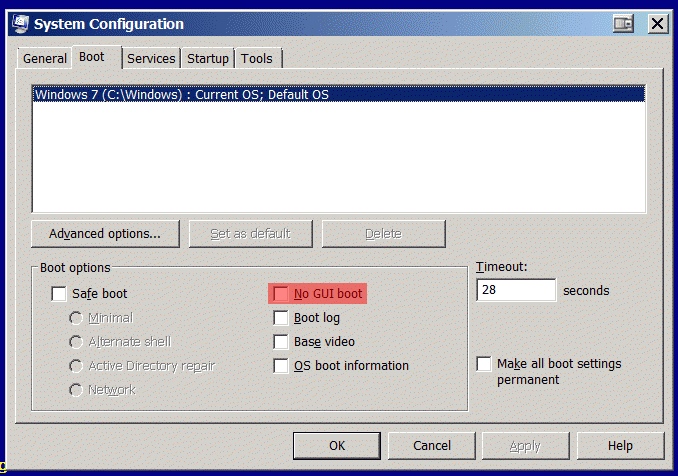The height and width of the screenshot is (476, 678).
Task: Open the Tools tab
Action: tap(257, 58)
